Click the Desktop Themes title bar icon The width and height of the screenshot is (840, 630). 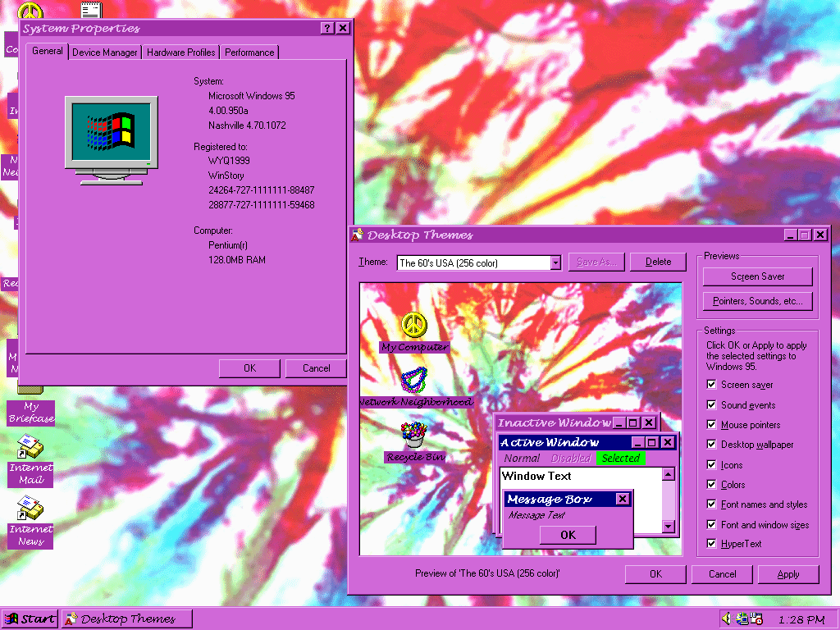coord(358,235)
